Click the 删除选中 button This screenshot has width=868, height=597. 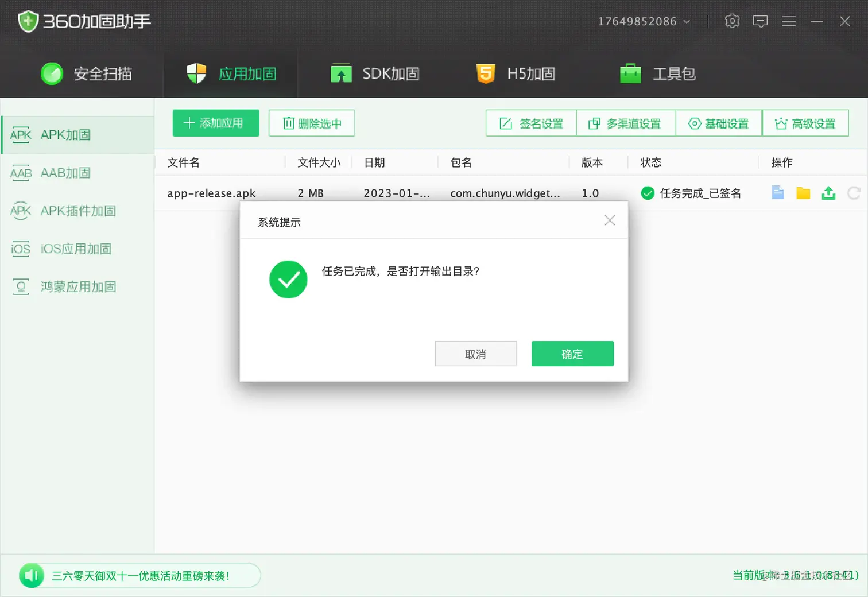[x=312, y=123]
